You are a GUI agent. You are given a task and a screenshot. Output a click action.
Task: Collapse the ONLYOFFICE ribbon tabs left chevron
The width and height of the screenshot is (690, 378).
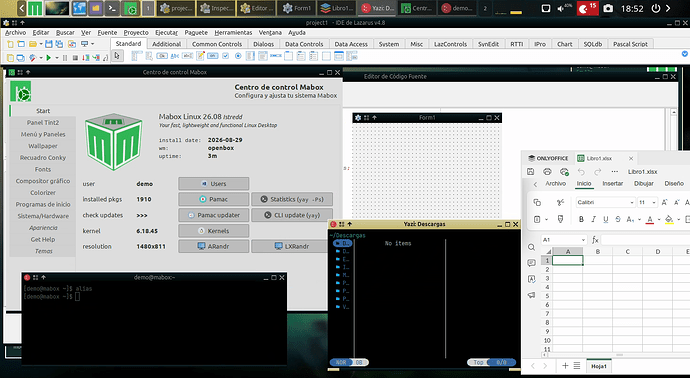click(x=535, y=184)
